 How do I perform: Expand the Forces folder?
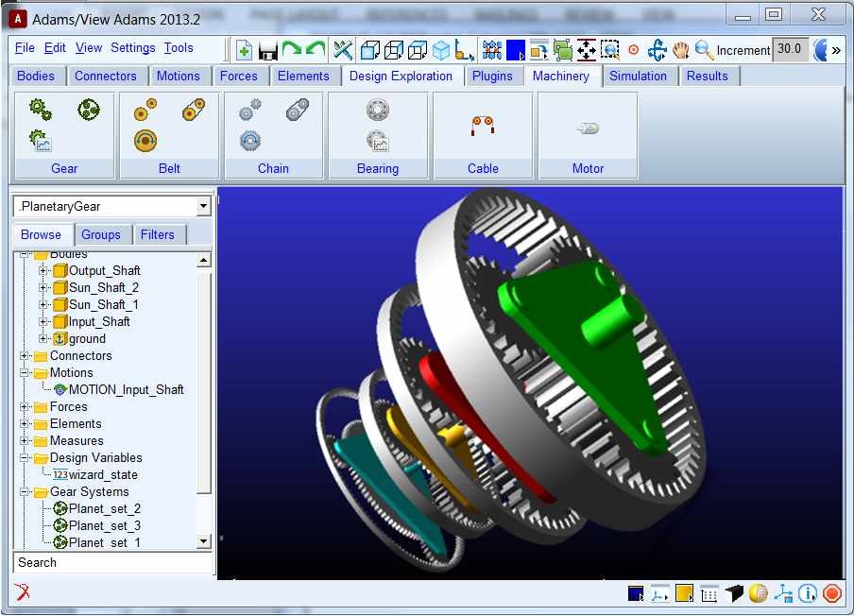pos(24,407)
